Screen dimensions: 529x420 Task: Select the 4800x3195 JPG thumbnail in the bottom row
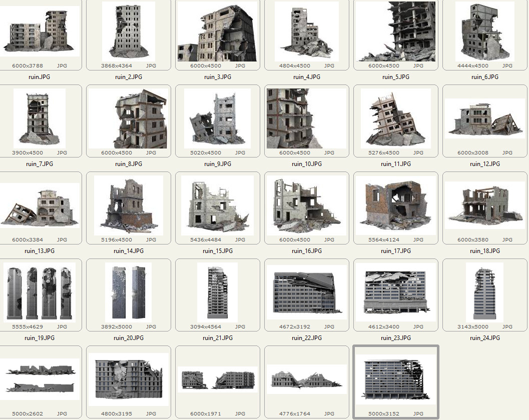[129, 379]
